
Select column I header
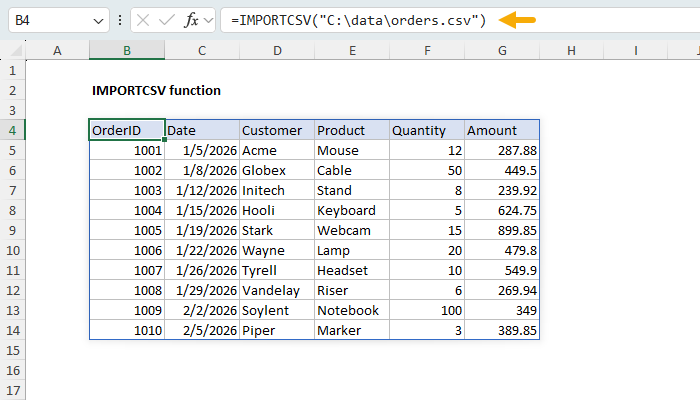coord(636,50)
